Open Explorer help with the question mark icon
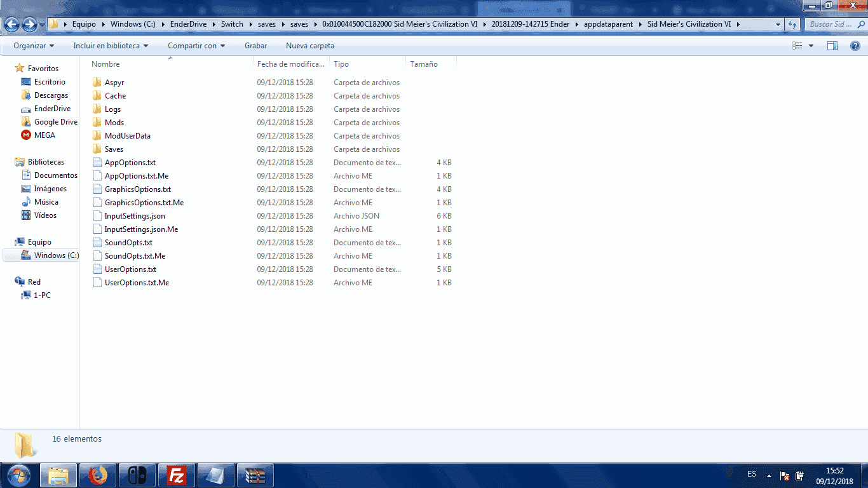Screen dimensions: 868x488 click(x=855, y=46)
